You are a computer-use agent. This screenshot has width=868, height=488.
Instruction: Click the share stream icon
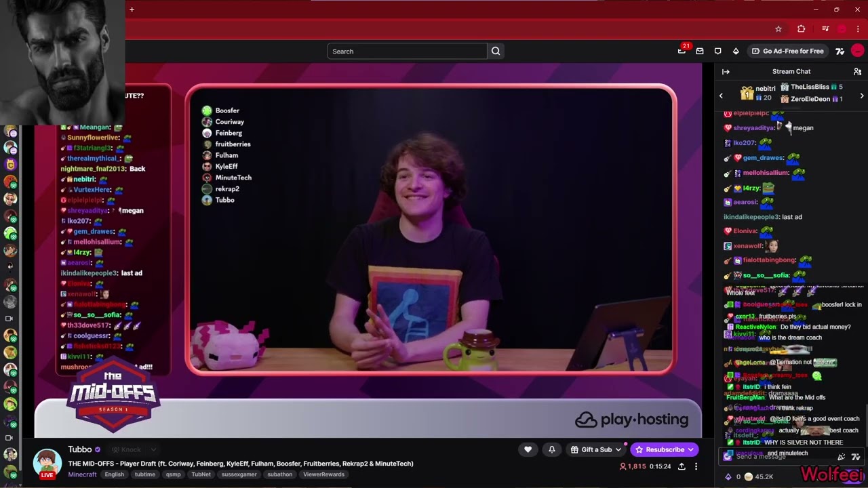tap(682, 466)
